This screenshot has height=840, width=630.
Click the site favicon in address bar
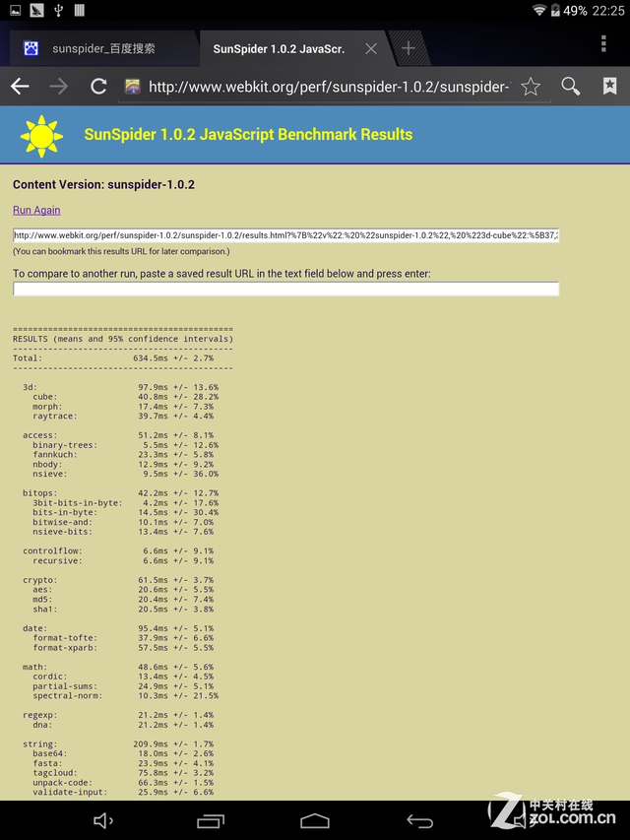[132, 87]
